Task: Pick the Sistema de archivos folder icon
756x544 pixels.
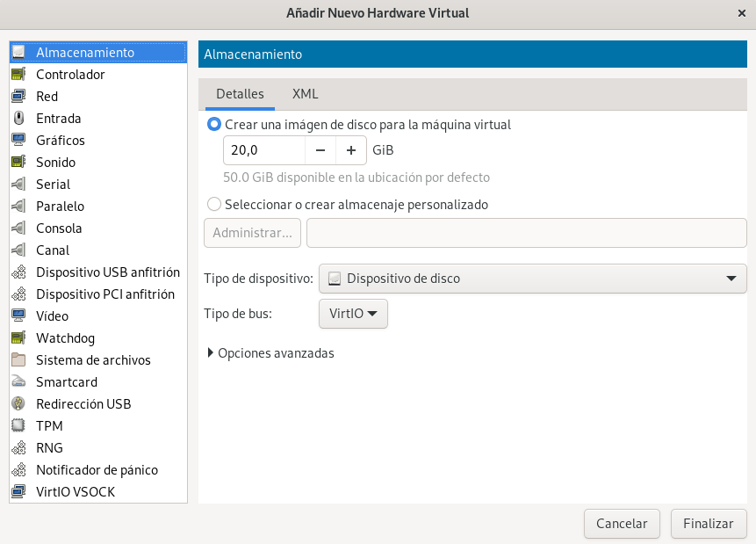Action: pos(18,359)
